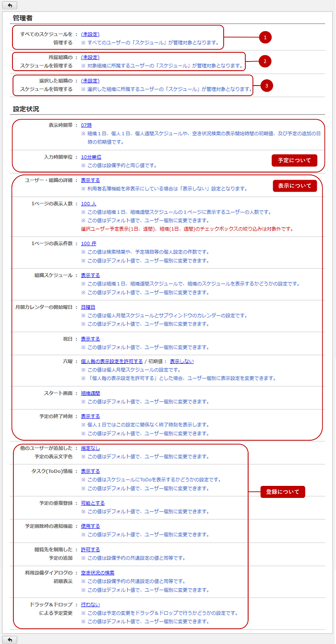Open 行わない drag and drop setting
Screen dimensions: 336x644
[x=90, y=604]
